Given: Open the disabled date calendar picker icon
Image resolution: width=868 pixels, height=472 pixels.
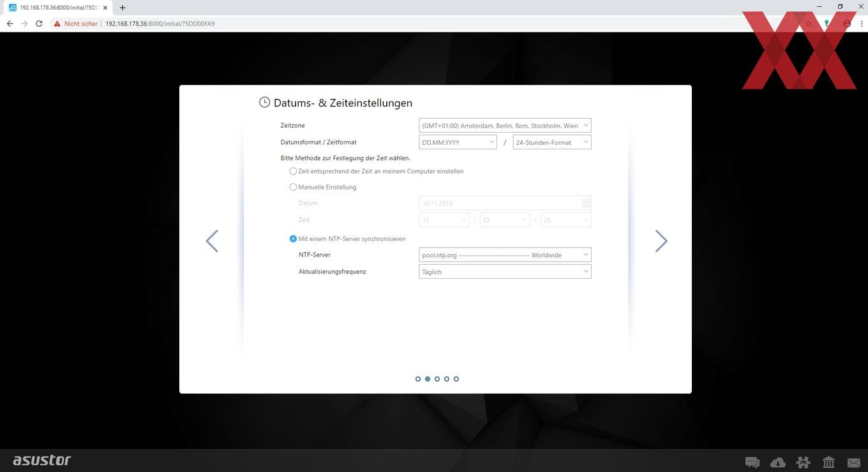Looking at the screenshot, I should pos(586,203).
